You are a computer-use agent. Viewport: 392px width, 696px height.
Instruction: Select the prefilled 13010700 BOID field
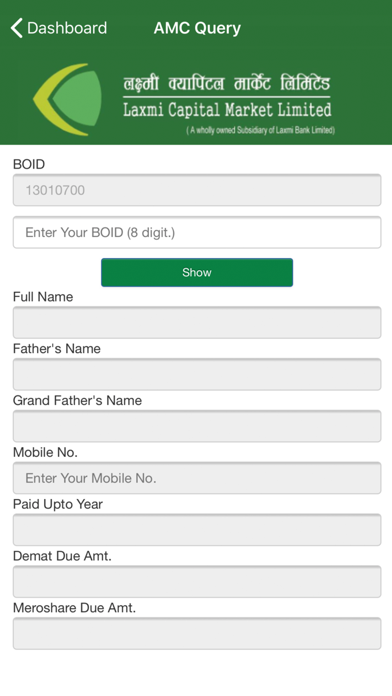click(x=197, y=190)
